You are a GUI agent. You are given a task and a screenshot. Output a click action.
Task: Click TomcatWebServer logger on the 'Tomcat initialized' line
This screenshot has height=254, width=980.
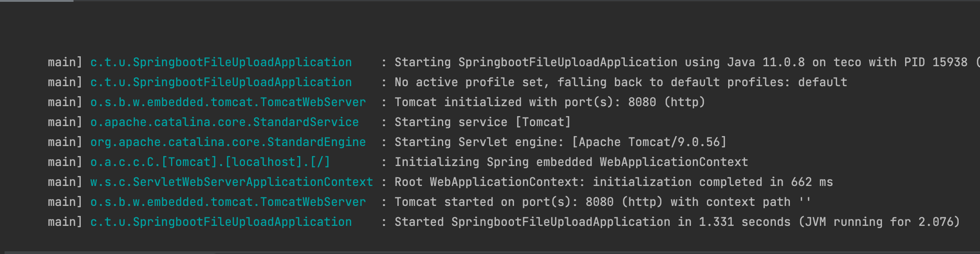pos(228,102)
